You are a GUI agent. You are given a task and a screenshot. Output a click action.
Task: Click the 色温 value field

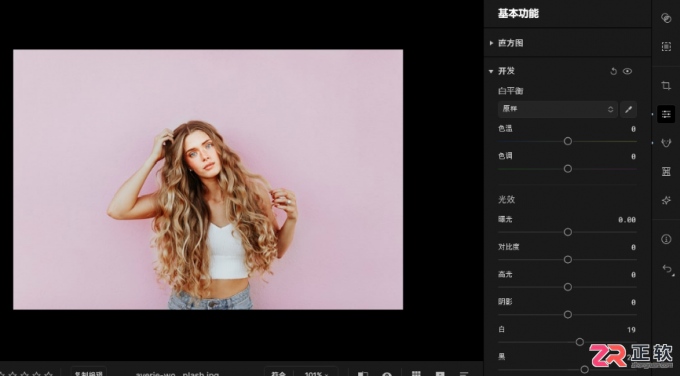633,129
